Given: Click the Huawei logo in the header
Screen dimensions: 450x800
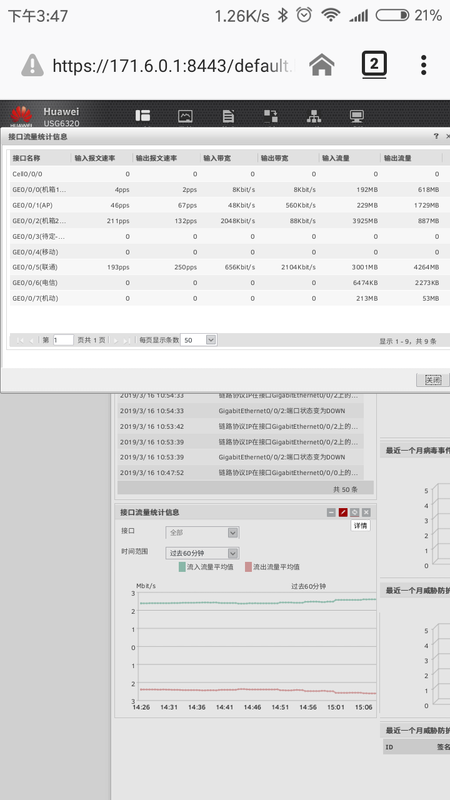Looking at the screenshot, I should click(x=21, y=115).
